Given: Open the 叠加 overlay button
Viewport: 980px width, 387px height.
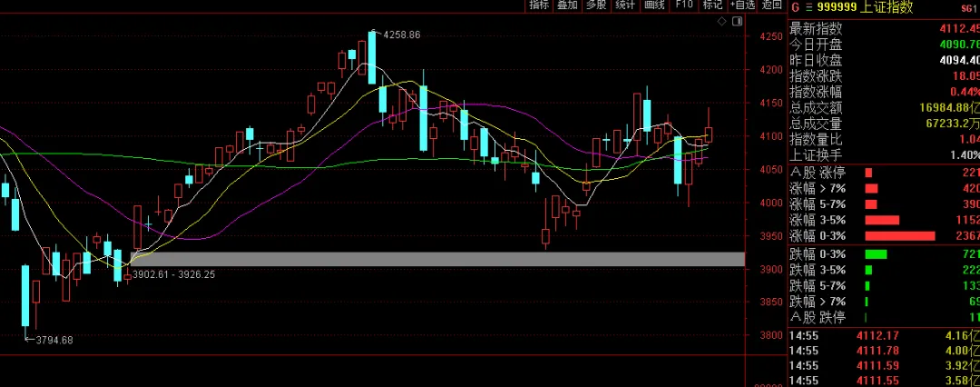Looking at the screenshot, I should click(567, 5).
